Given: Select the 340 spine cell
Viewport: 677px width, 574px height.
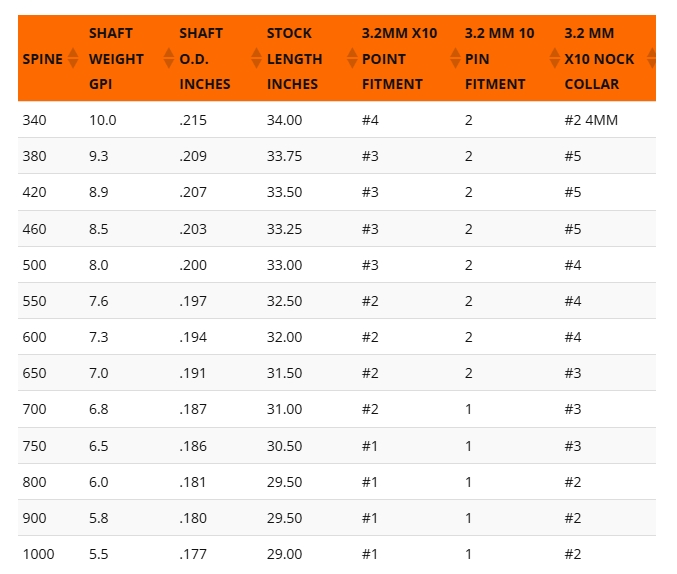Looking at the screenshot, I should [34, 120].
